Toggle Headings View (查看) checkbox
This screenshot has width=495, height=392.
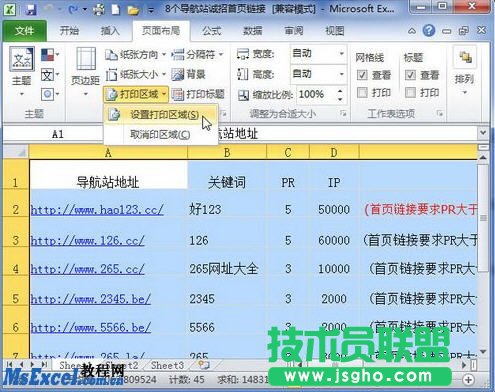410,75
